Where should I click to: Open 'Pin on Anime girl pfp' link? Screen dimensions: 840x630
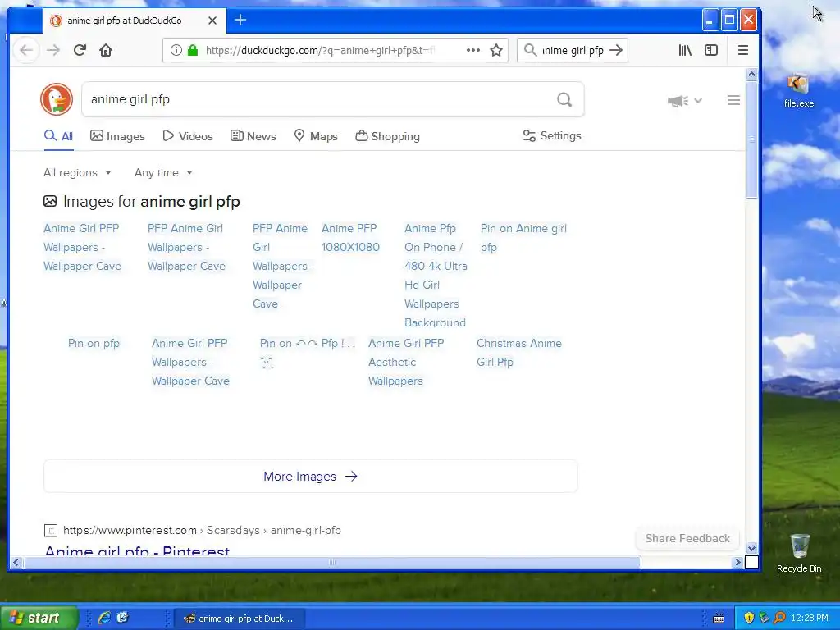(x=523, y=238)
